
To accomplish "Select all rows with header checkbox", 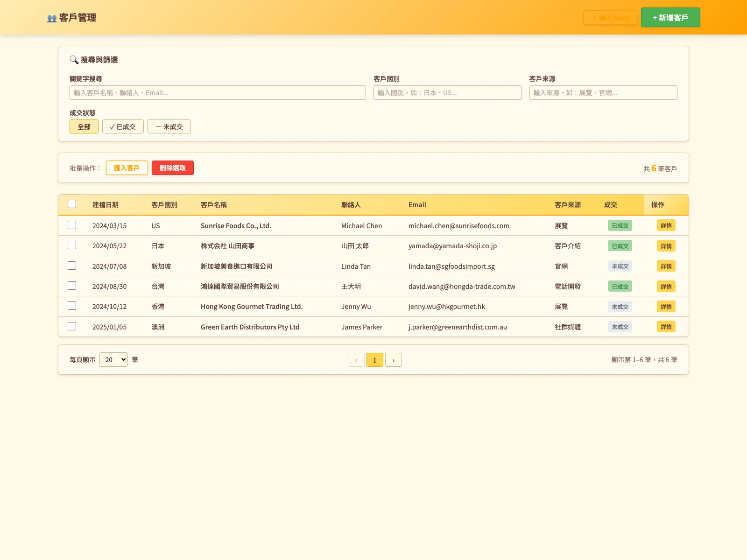I will (72, 204).
